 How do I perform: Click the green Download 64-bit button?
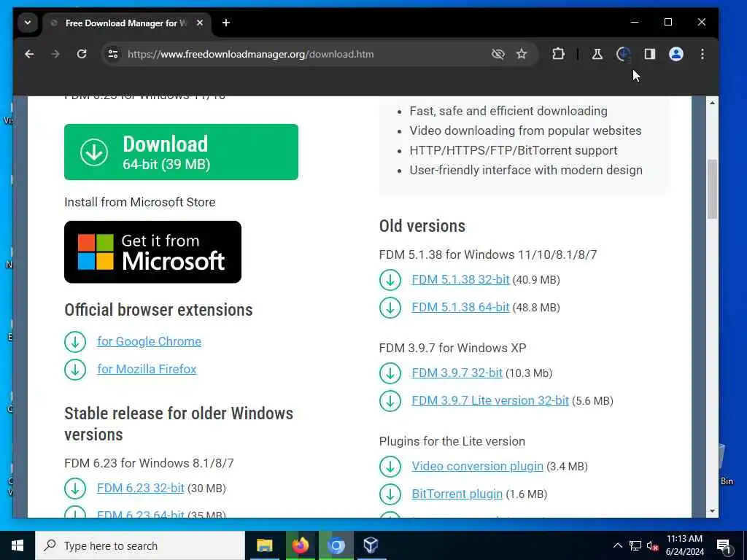[181, 152]
